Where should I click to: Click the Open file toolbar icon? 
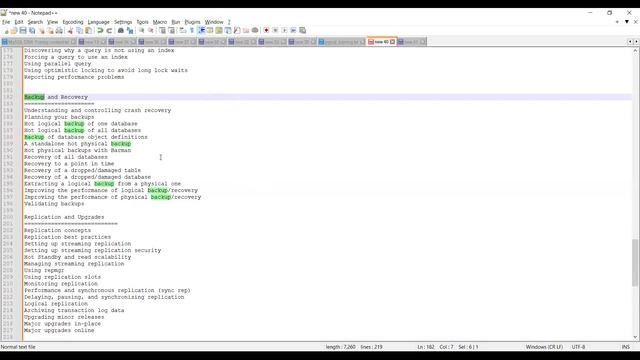pos(14,31)
